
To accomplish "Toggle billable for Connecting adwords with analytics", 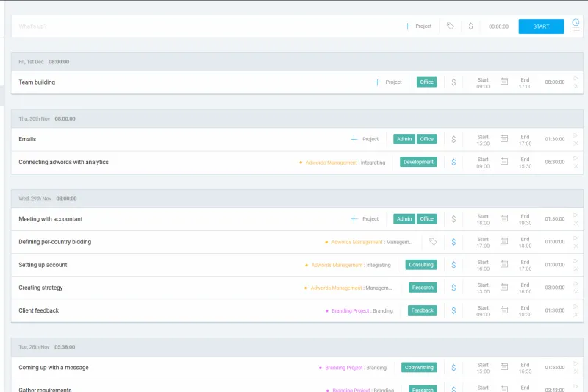I will 453,162.
